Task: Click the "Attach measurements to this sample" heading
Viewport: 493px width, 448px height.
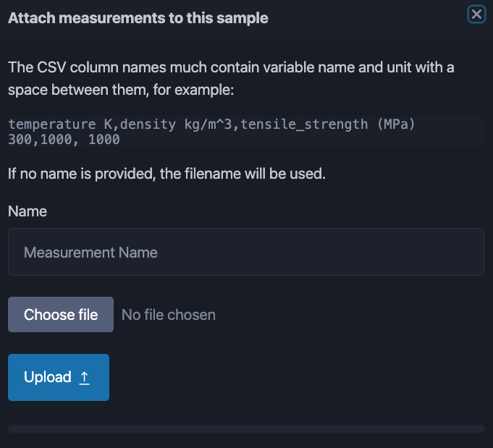Action: [x=138, y=18]
